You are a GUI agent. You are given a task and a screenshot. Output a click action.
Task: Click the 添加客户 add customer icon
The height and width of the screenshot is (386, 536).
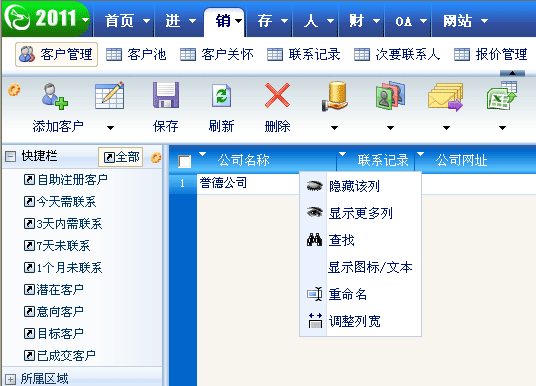(x=55, y=96)
